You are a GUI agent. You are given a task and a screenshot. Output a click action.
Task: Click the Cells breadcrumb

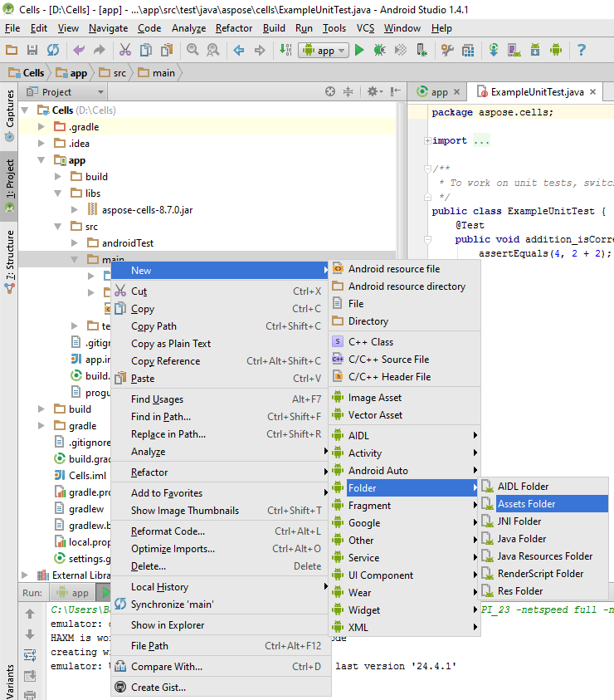[x=27, y=73]
